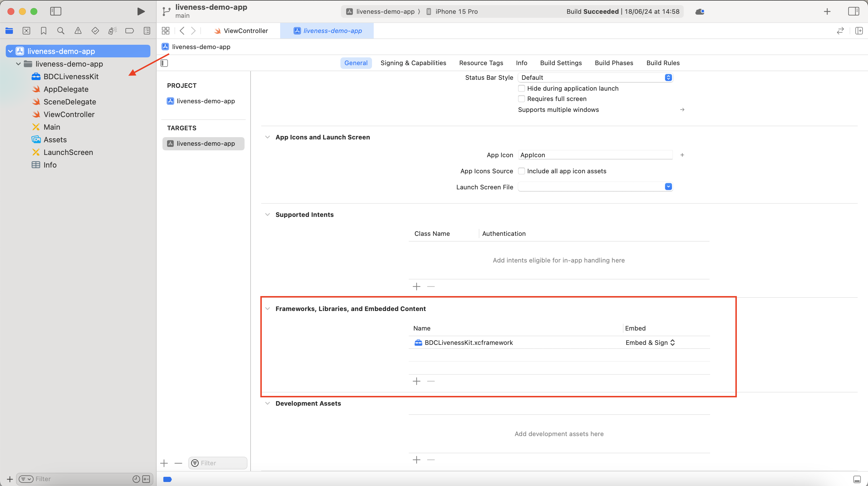Add a development asset

click(x=416, y=460)
